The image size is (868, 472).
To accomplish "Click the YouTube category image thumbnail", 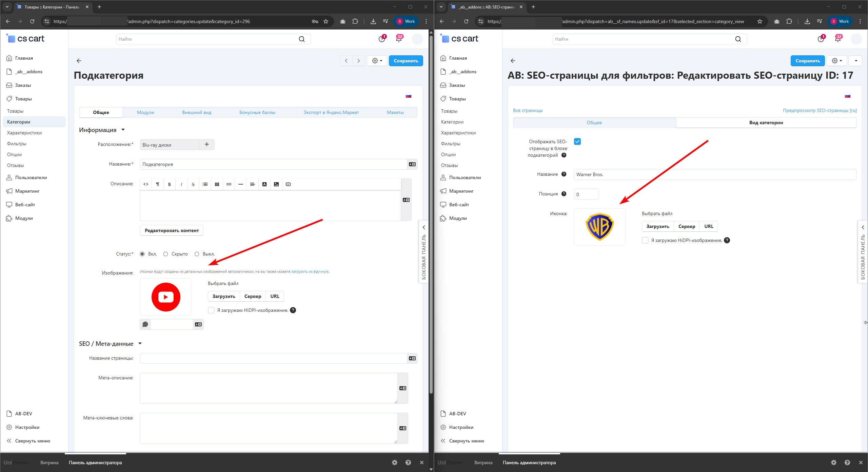I will [166, 297].
